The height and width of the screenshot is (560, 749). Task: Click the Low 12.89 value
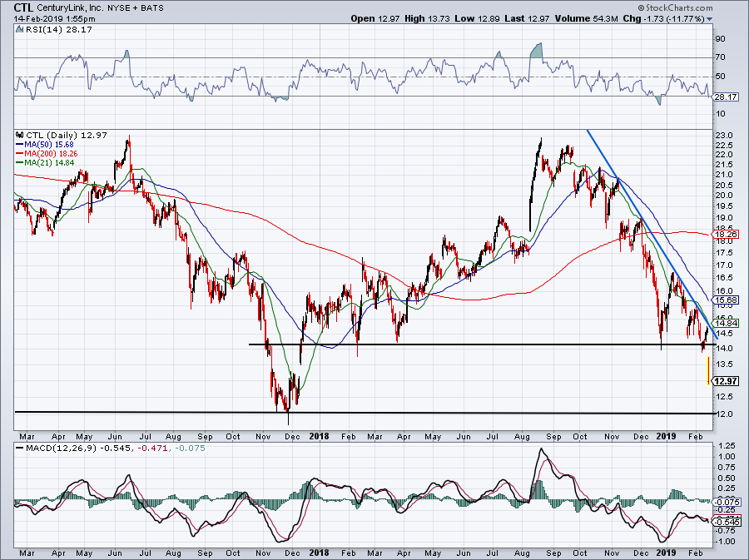click(476, 18)
